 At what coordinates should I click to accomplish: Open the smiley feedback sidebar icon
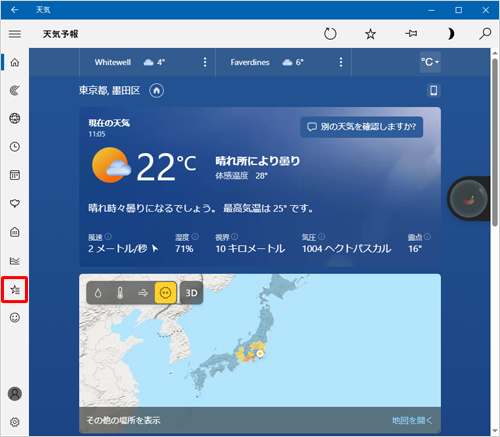[x=15, y=318]
